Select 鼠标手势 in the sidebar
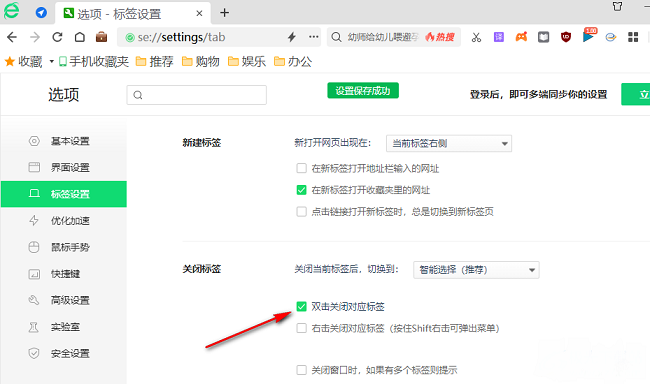Screen dimensions: 650x384 coord(64,247)
